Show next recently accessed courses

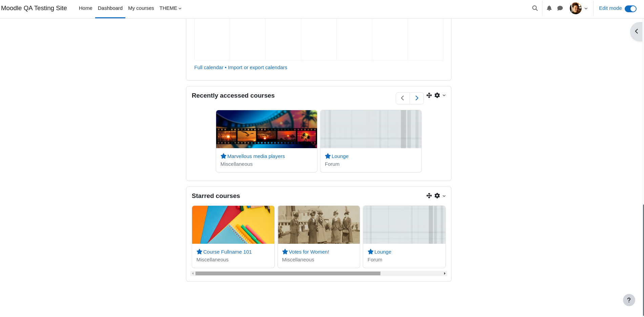tap(417, 98)
